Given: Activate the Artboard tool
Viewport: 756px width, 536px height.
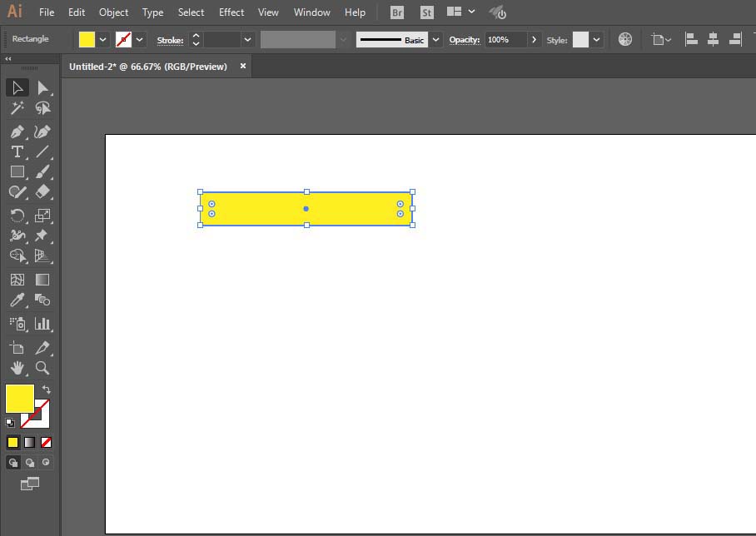Looking at the screenshot, I should 17,348.
